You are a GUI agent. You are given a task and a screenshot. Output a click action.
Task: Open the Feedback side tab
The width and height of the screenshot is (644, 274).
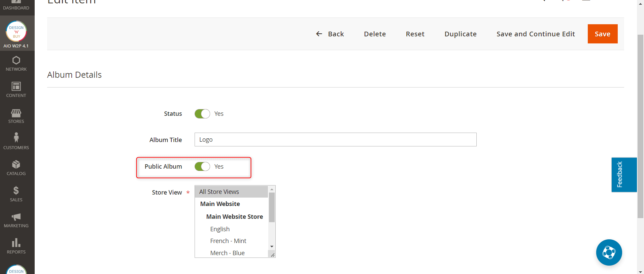coord(624,175)
